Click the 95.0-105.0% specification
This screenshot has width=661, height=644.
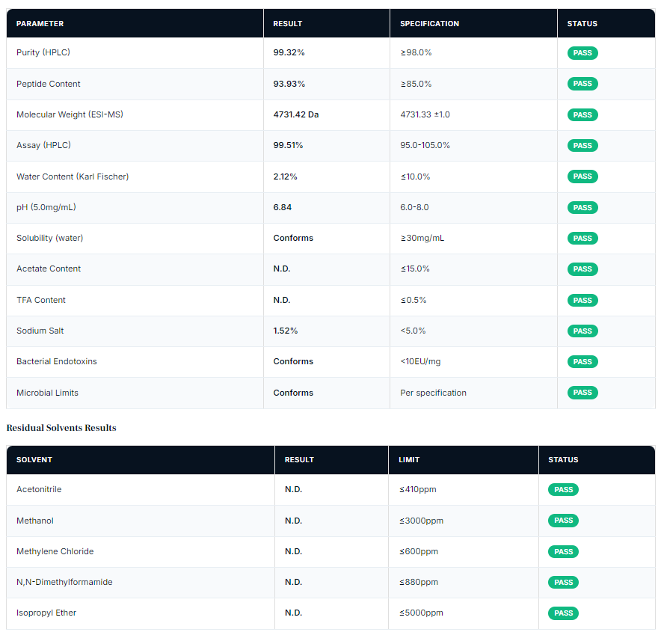coord(425,145)
